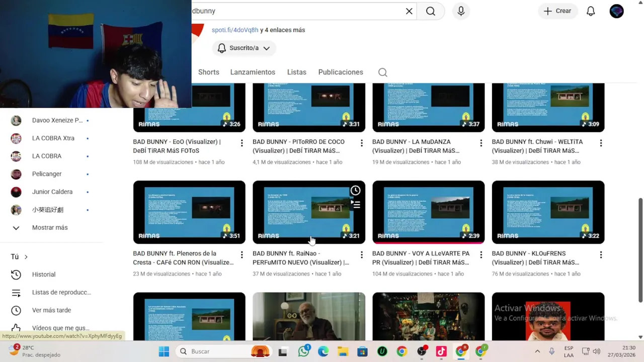Open the CAFé CON RON video title

tap(183, 258)
